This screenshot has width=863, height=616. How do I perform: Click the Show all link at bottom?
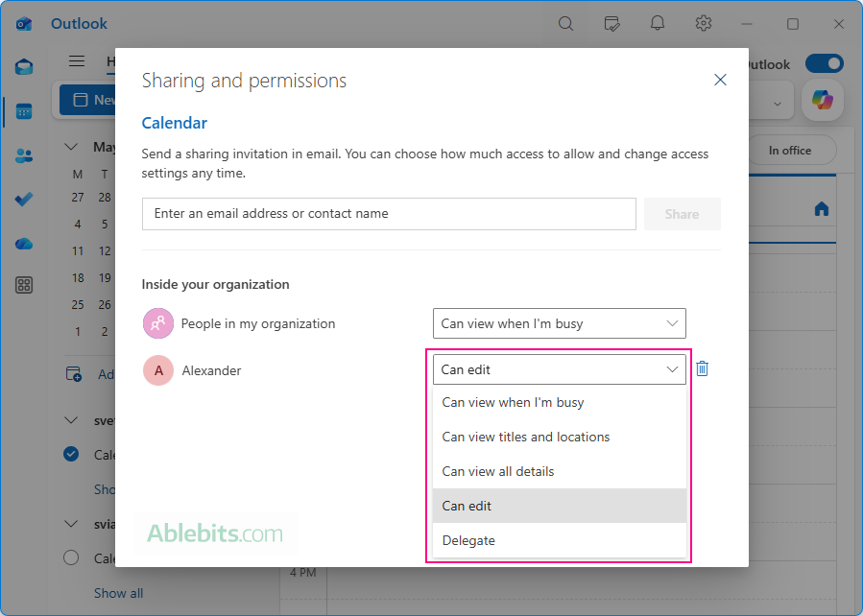coord(118,593)
